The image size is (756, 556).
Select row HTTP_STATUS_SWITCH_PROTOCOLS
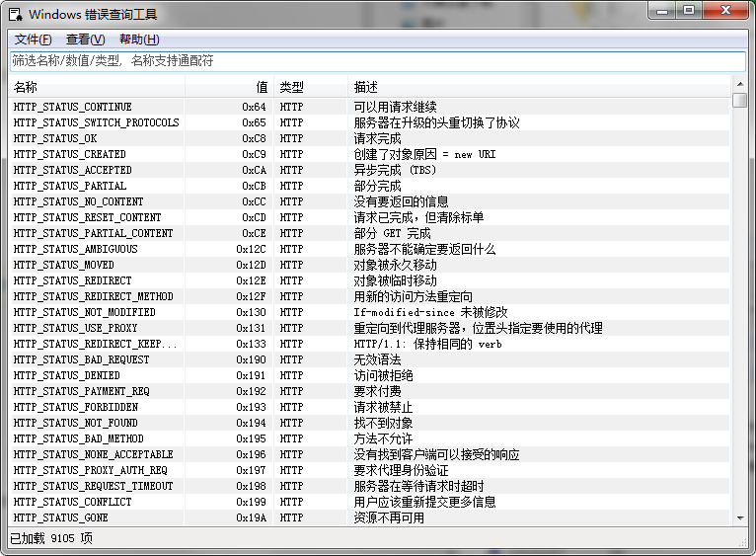pyautogui.click(x=369, y=122)
